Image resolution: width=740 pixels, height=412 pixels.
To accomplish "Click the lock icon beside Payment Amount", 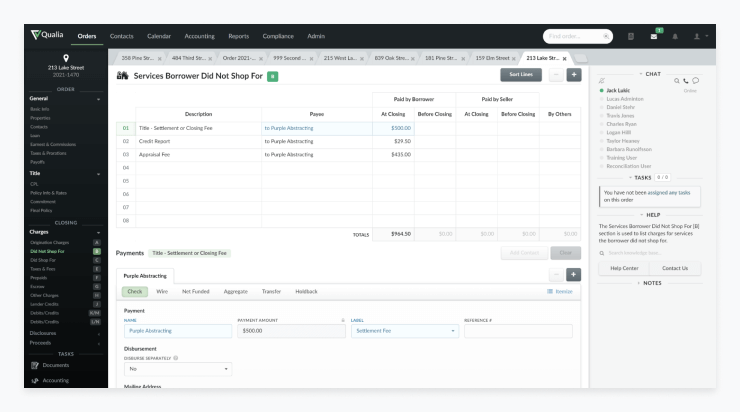I will click(x=343, y=320).
